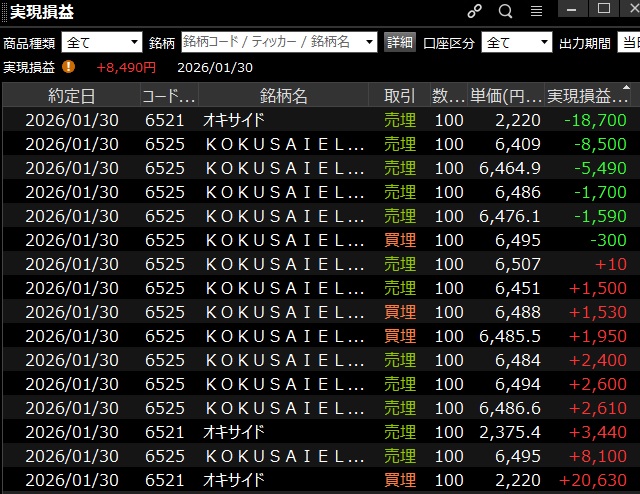This screenshot has width=640, height=494.
Task: Click the 単価(円) column header
Action: coord(507,96)
